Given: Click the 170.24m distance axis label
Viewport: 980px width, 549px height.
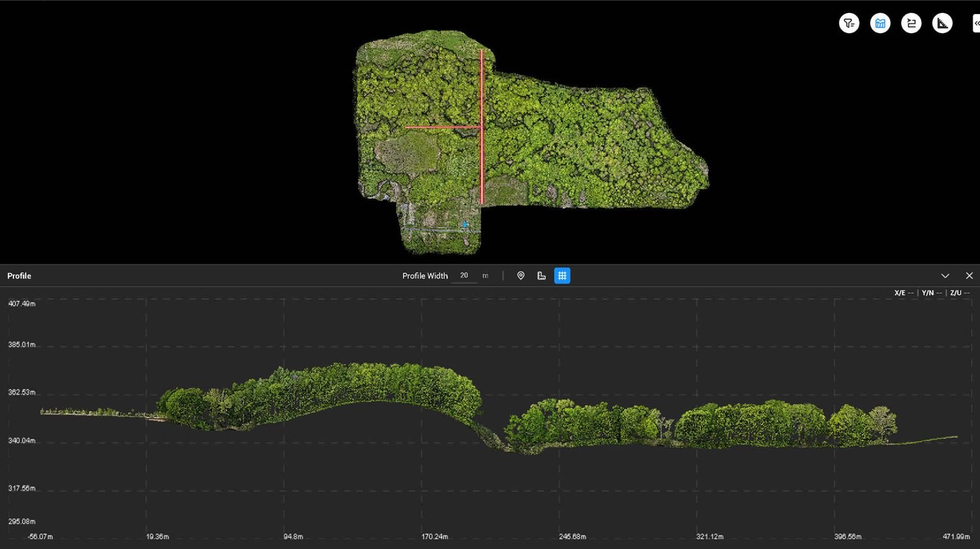Looking at the screenshot, I should coord(435,537).
